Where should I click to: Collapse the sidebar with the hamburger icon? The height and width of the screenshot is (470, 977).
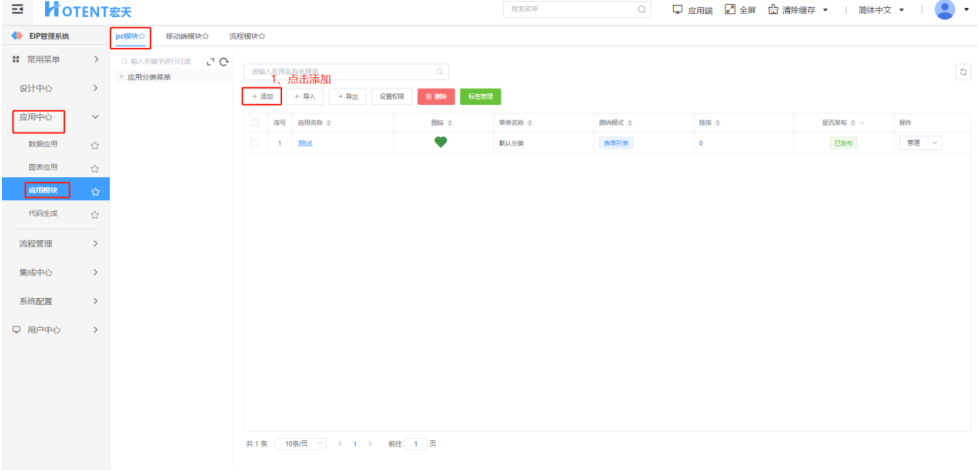point(17,9)
